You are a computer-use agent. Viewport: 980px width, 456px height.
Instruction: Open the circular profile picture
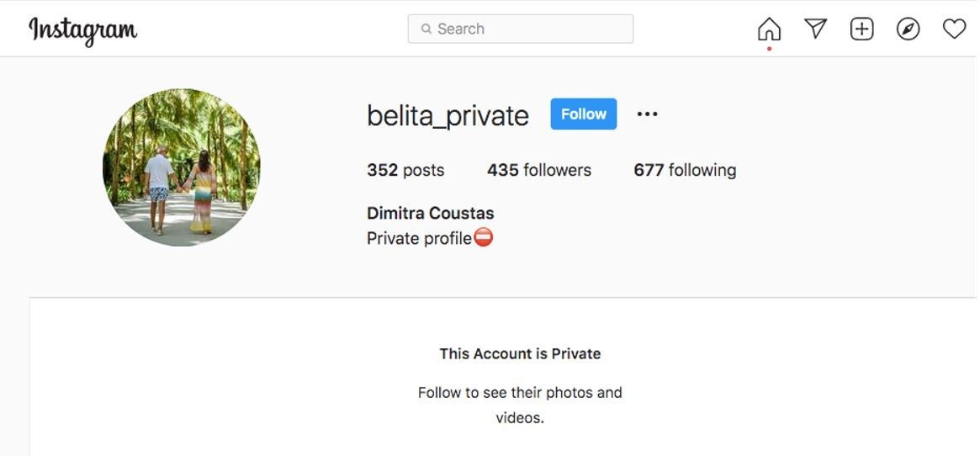[181, 167]
